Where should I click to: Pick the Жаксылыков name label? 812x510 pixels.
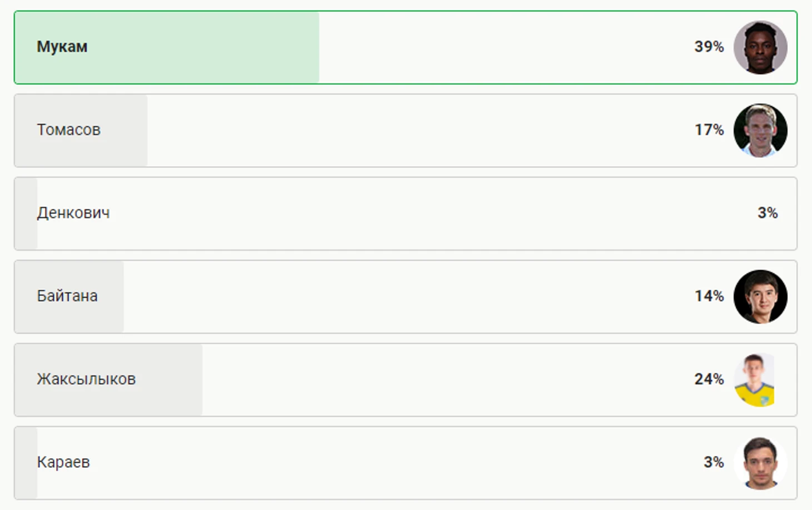click(86, 379)
